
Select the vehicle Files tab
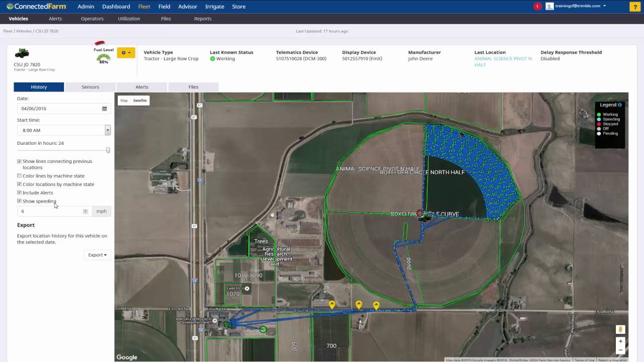(x=193, y=87)
